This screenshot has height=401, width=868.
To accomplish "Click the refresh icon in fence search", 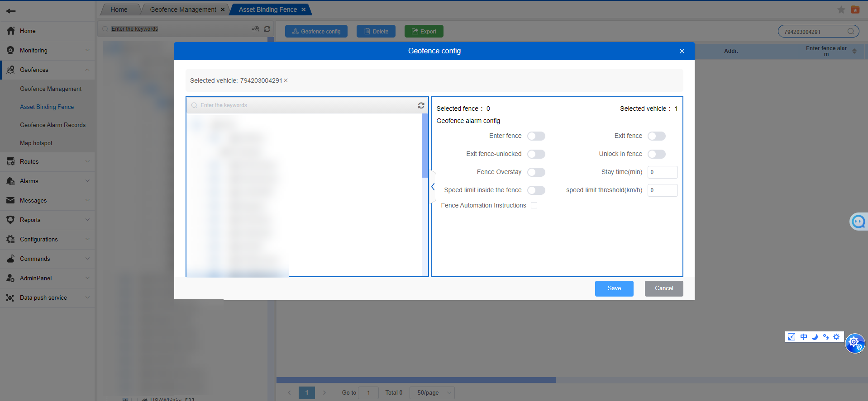I will (421, 105).
